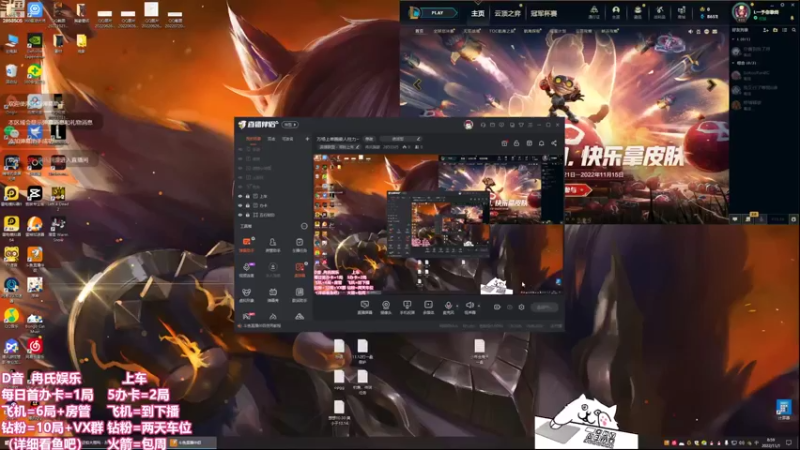The height and width of the screenshot is (450, 800).
Task: Hide the 办卡 source layer
Action: 240,206
